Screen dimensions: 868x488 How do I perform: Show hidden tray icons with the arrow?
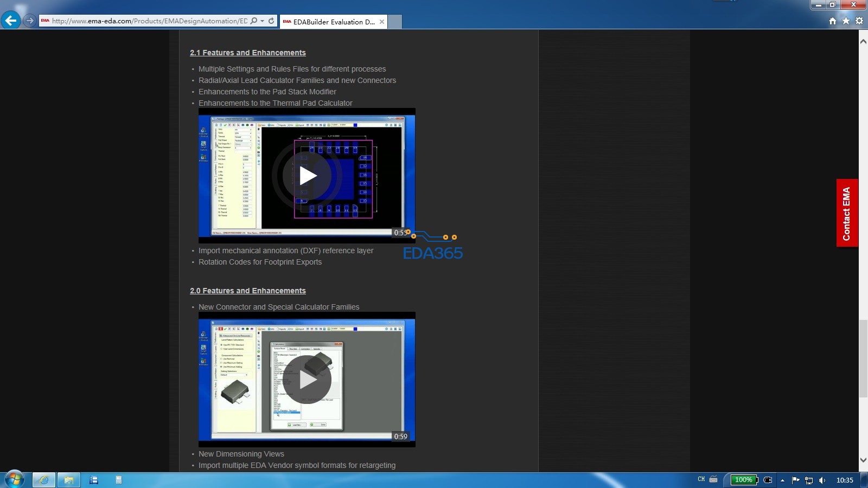point(782,480)
